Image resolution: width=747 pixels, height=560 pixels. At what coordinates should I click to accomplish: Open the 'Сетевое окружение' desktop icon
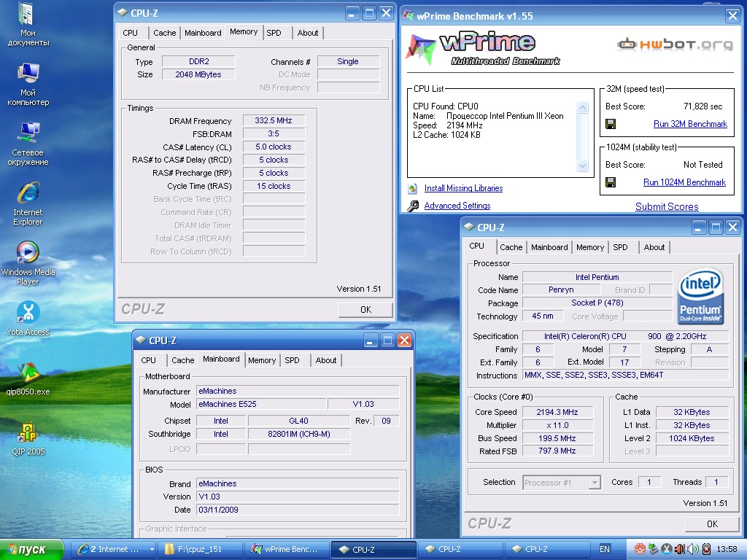28,144
